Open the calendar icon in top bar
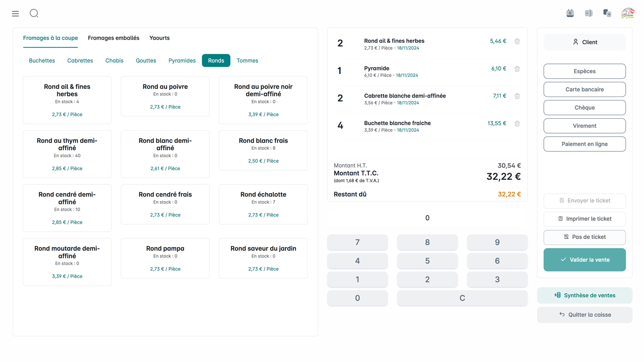The width and height of the screenshot is (644, 362). click(x=570, y=14)
